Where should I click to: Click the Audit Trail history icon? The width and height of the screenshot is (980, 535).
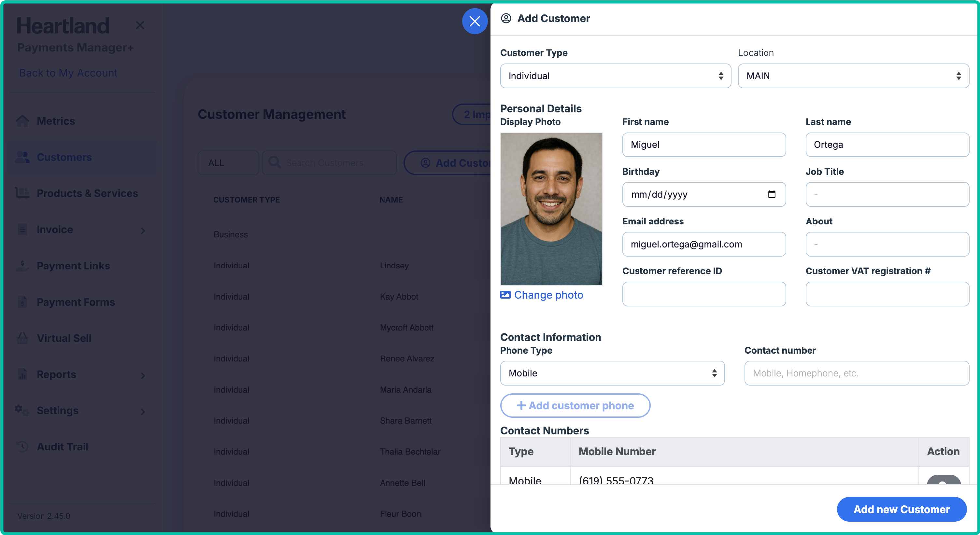(x=22, y=446)
